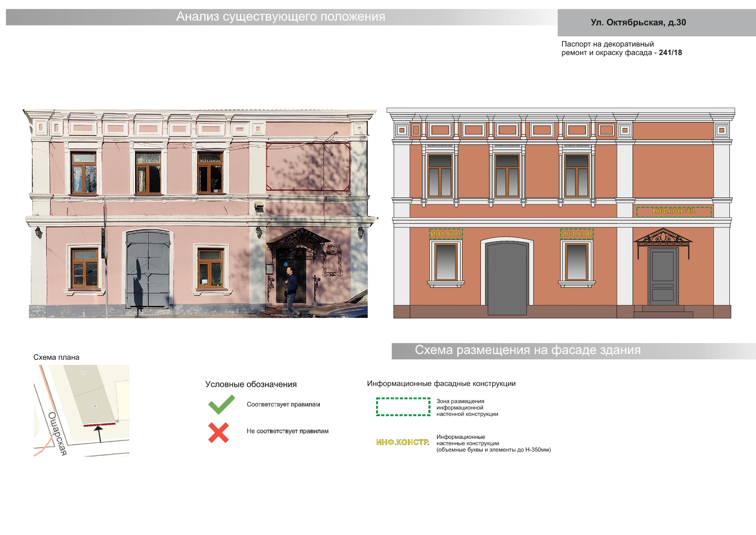Click the red outlined sign area on the photo
The image size is (756, 535).
click(x=308, y=166)
